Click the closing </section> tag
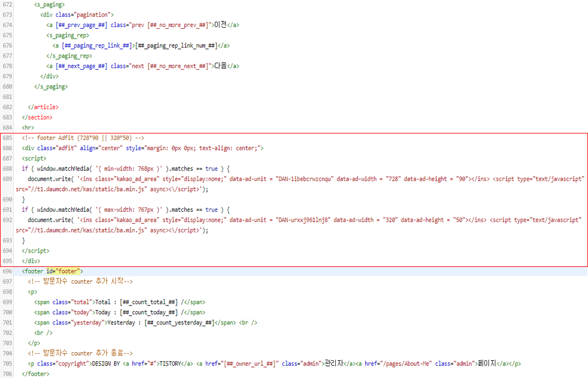588x378 pixels. pos(37,117)
